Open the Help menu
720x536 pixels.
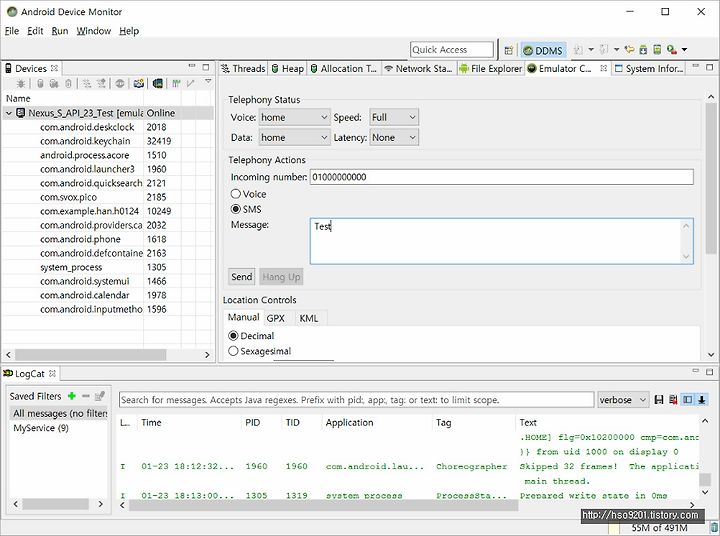point(129,31)
